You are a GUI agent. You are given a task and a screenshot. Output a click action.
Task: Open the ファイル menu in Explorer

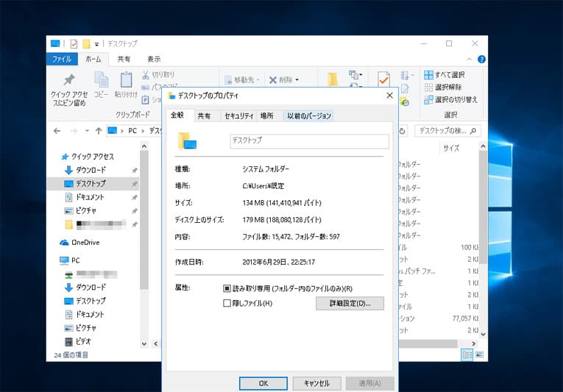[x=62, y=59]
